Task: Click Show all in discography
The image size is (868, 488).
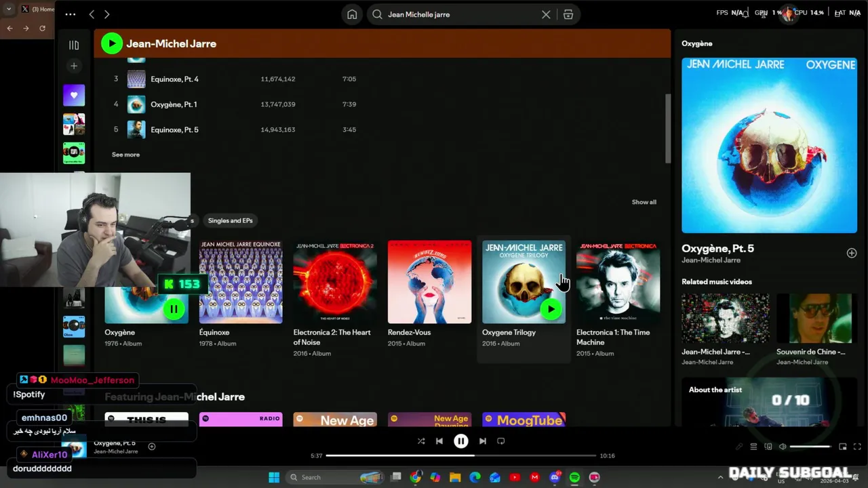Action: (644, 202)
